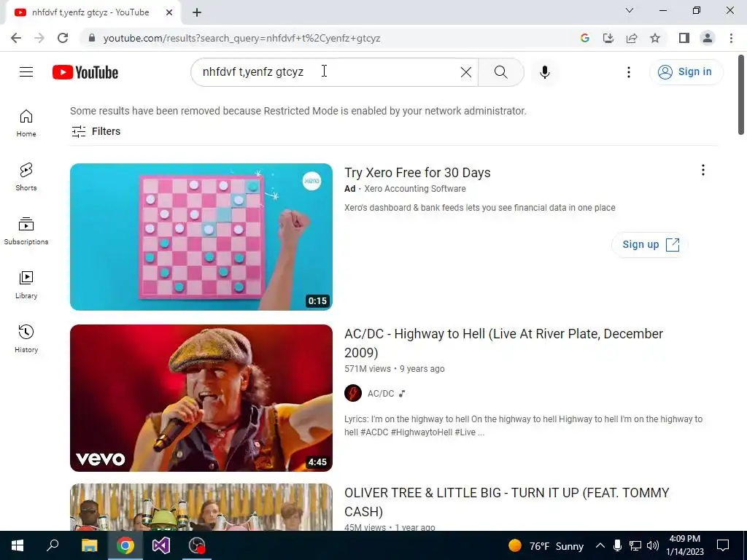This screenshot has width=747, height=560.
Task: Go back in Chrome
Action: point(16,38)
